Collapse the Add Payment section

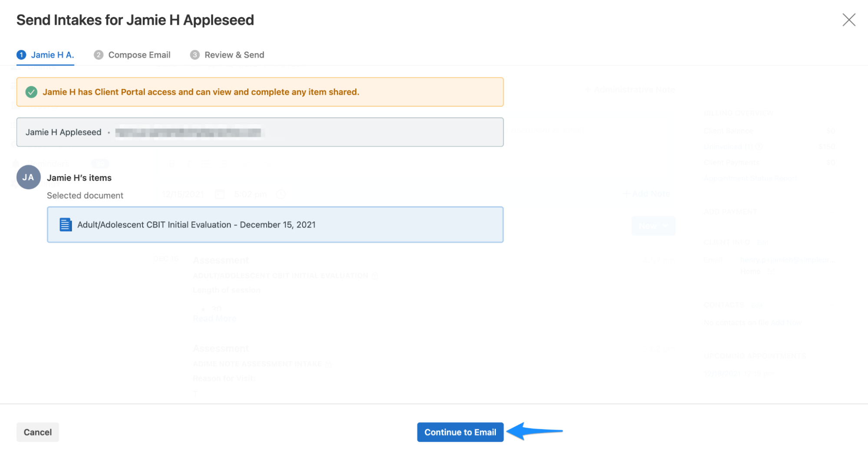coord(832,212)
